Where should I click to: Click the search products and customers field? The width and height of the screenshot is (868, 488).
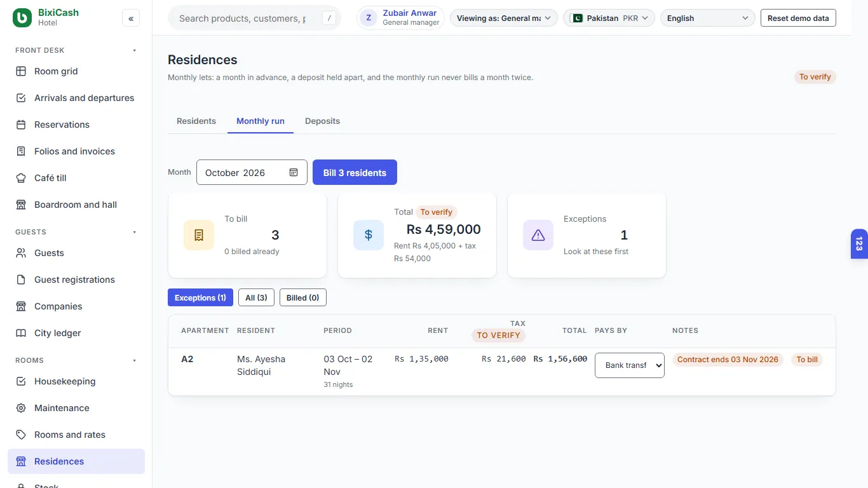[x=254, y=18]
